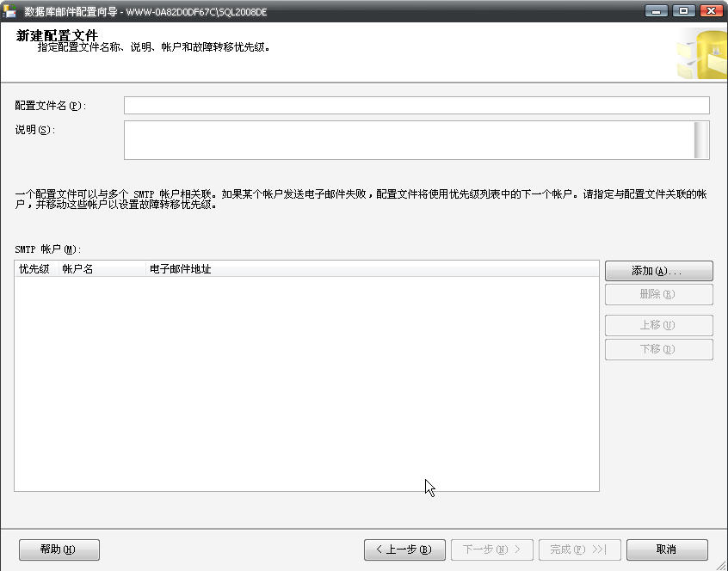
Task: Click the yellow database graphic in the header
Action: tap(701, 53)
